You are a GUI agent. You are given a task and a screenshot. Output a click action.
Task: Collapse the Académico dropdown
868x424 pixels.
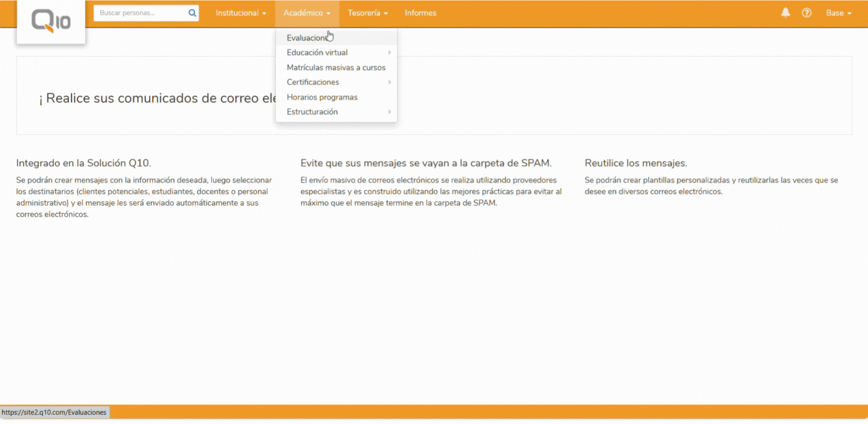click(307, 13)
